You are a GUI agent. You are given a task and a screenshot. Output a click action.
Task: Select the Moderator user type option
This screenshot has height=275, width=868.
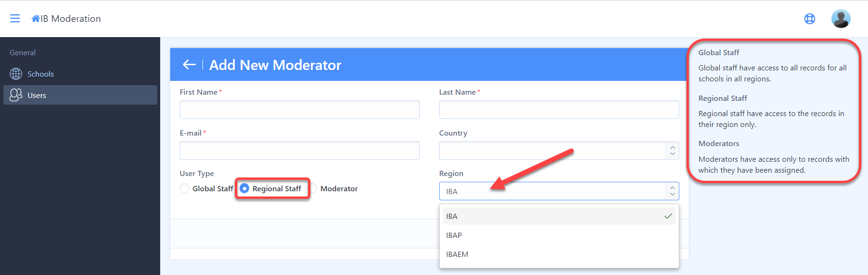pos(335,188)
